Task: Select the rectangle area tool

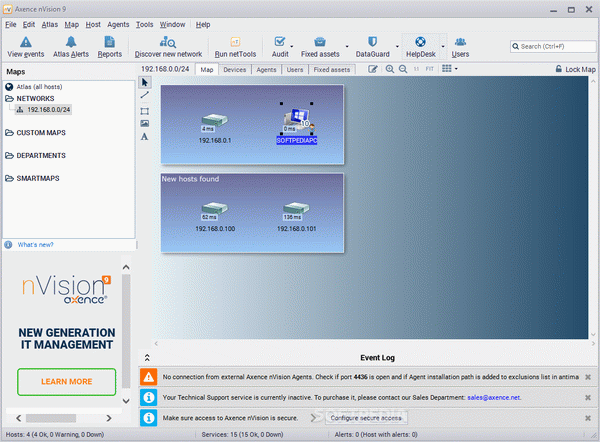Action: coord(145,111)
